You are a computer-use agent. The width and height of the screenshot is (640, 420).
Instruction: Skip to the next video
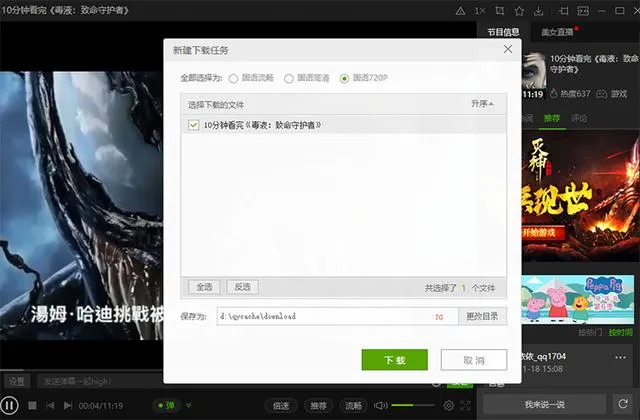68,405
